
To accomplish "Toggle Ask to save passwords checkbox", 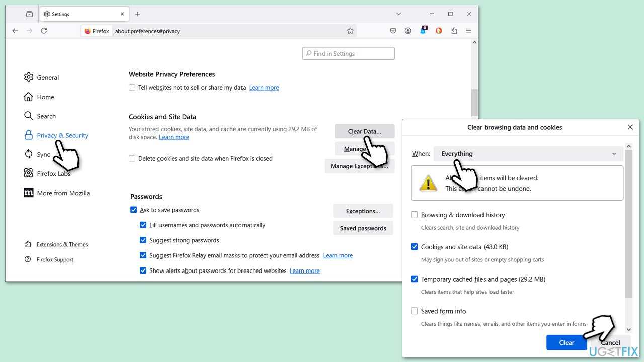I will [x=133, y=210].
